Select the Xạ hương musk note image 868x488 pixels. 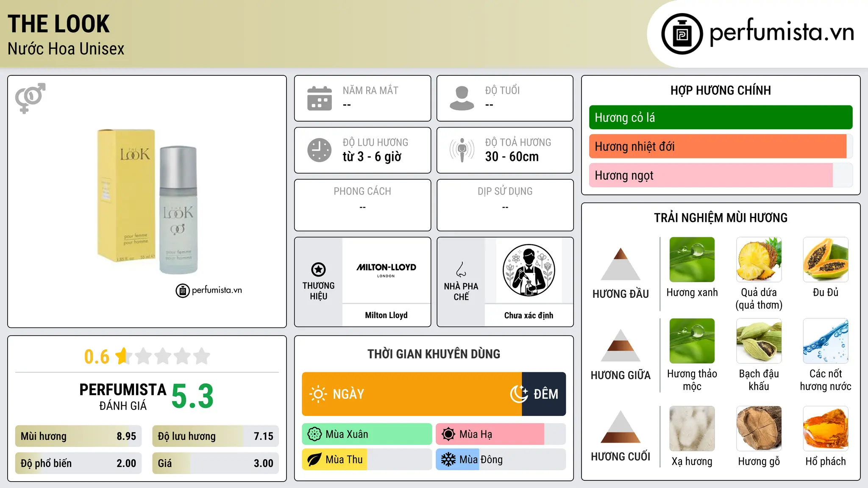point(692,429)
